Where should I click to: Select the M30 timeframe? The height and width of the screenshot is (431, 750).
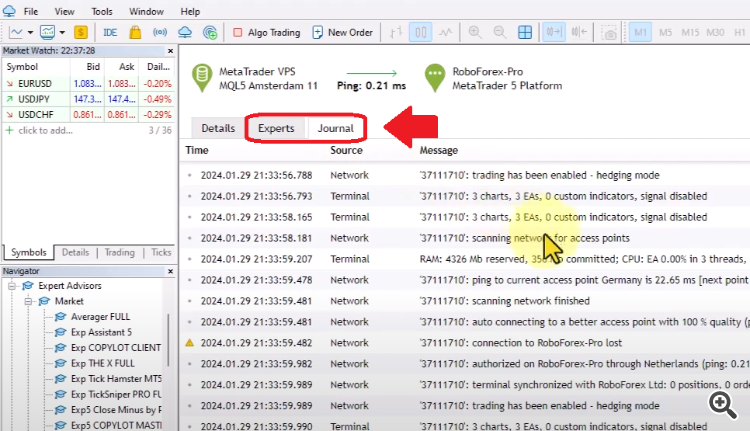[x=715, y=33]
